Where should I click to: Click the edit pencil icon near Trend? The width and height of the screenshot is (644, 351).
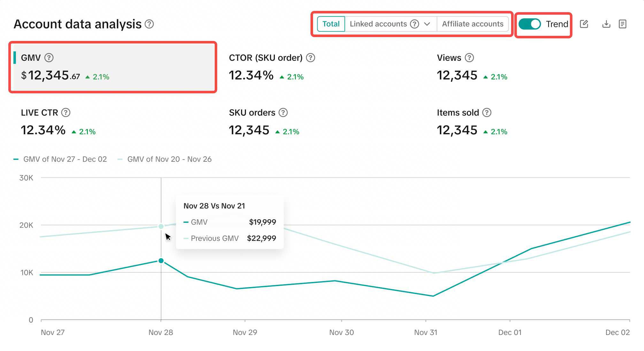click(x=584, y=24)
